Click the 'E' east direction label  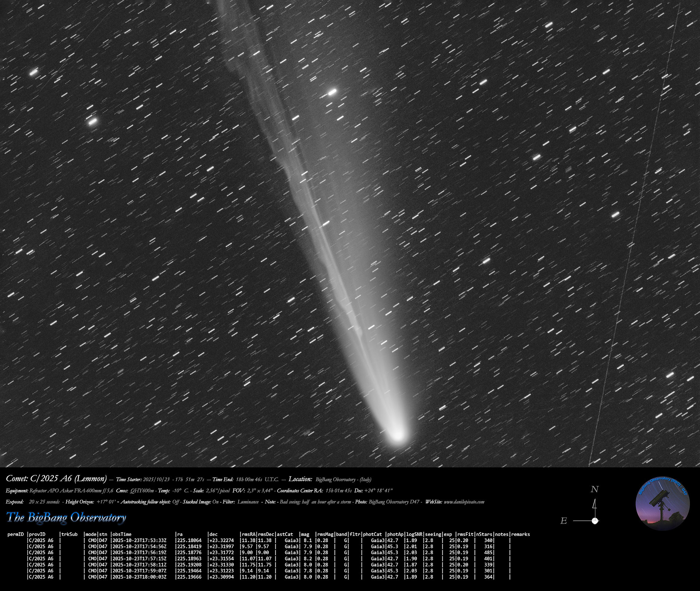(x=564, y=521)
